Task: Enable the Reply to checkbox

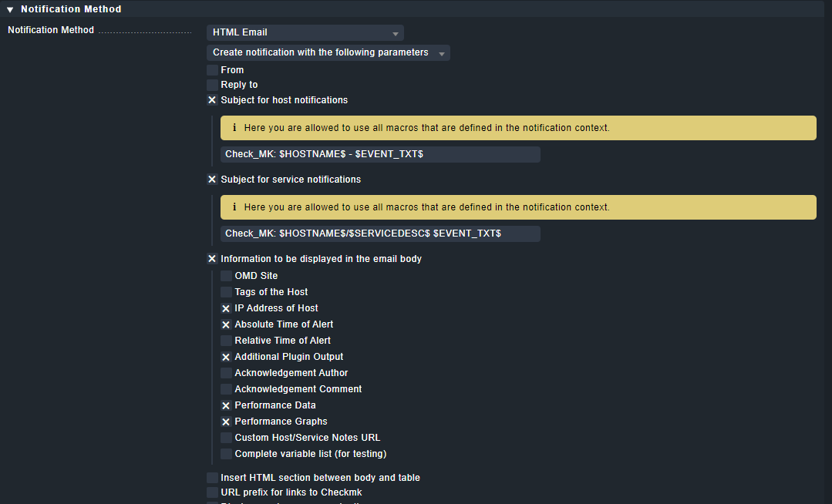Action: click(212, 85)
